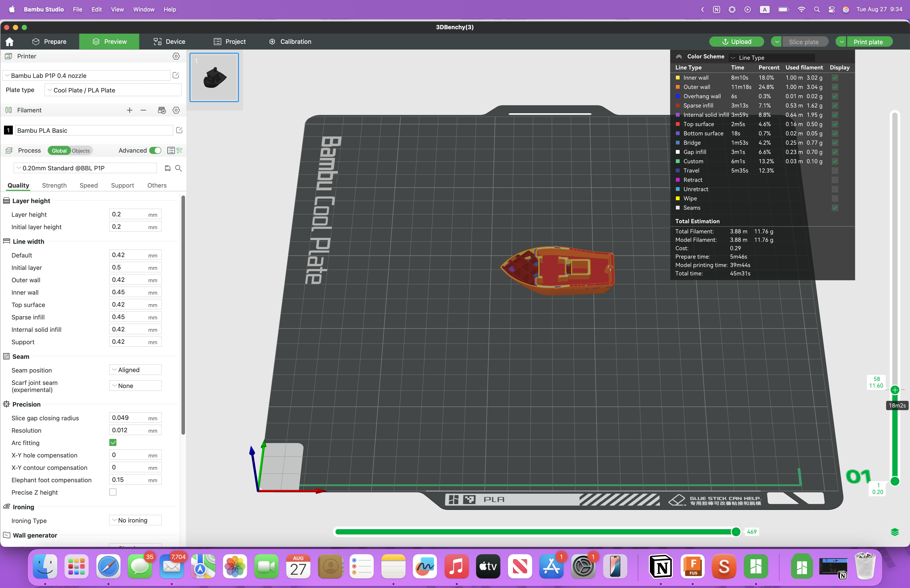Toggle Advanced process settings on
The image size is (910, 588).
(155, 150)
